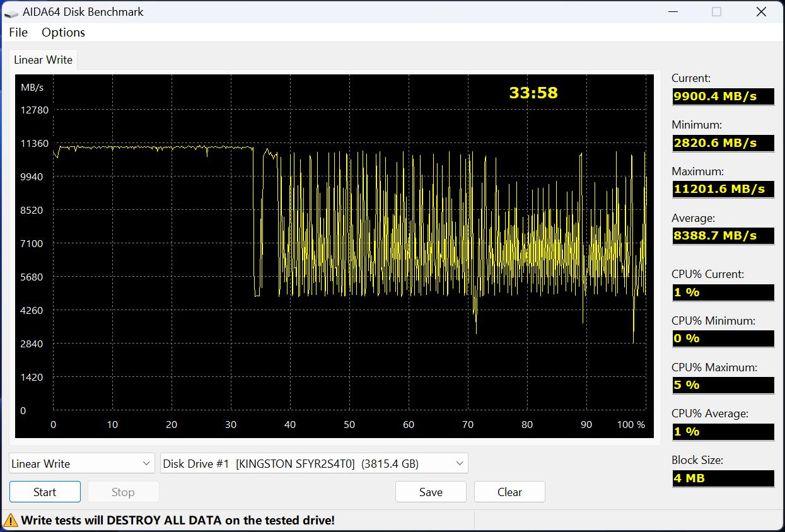Viewport: 785px width, 532px height.
Task: Minimize the AIDA64 Disk Benchmark window
Action: coord(671,12)
